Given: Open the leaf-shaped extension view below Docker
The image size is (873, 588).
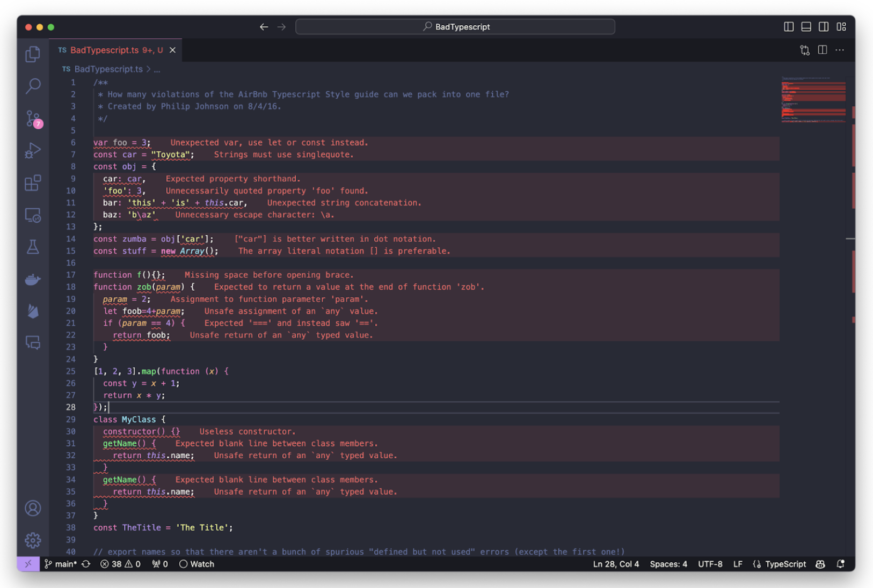Looking at the screenshot, I should coord(33,311).
